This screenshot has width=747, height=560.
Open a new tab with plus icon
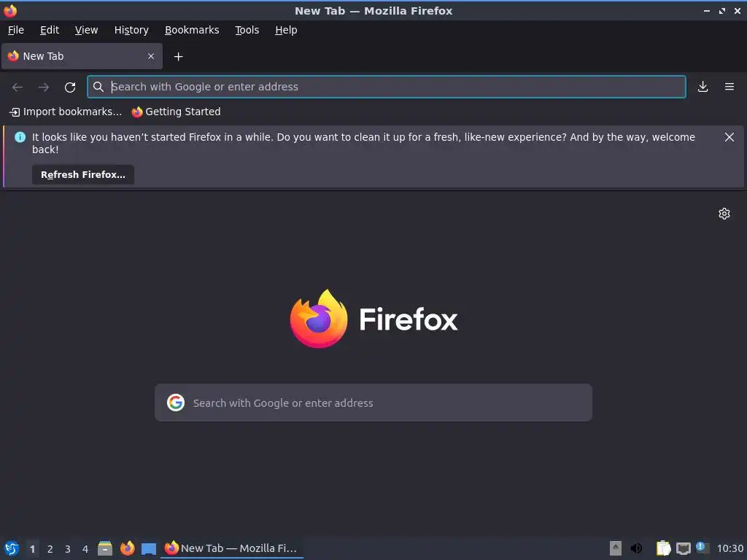pos(178,57)
